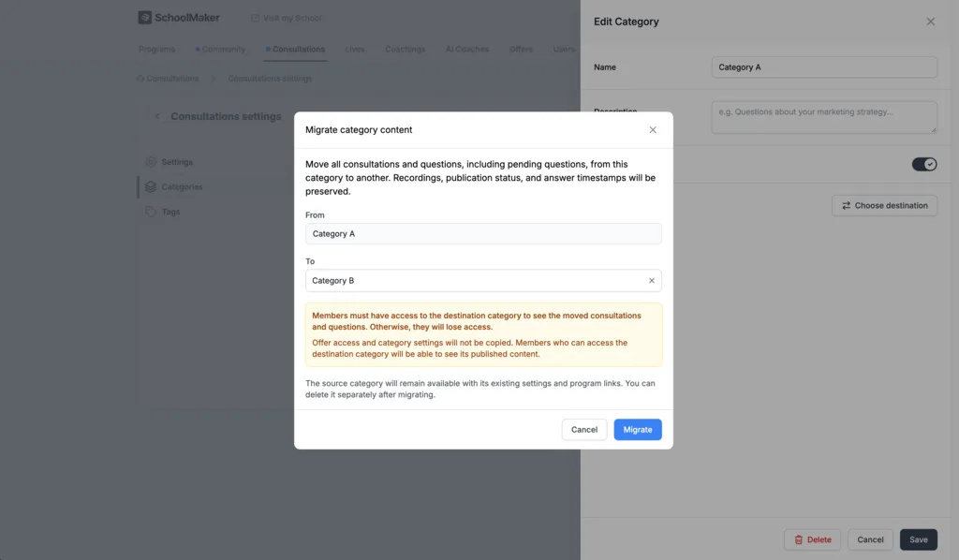This screenshot has width=959, height=560.
Task: Click the Choose destination button
Action: 884,205
